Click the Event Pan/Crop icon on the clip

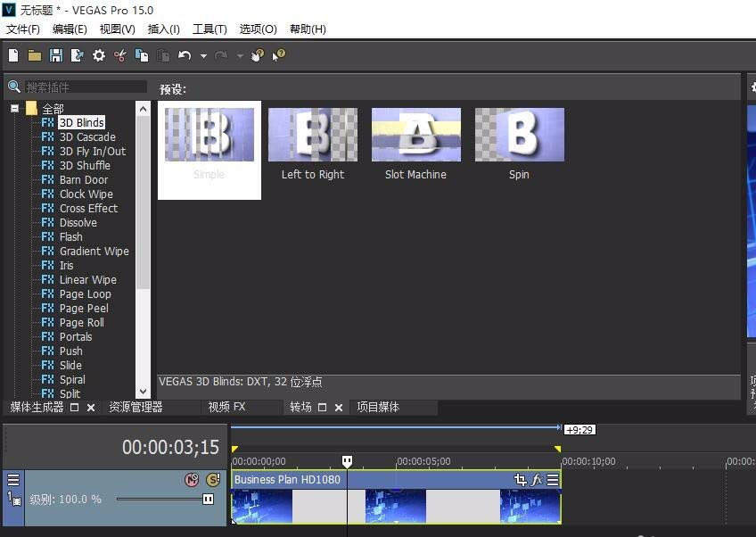(x=519, y=480)
